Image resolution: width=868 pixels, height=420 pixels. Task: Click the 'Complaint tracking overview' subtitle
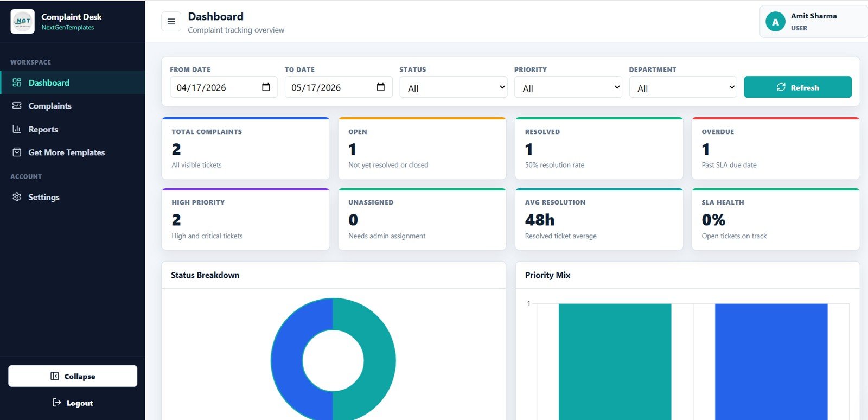pyautogui.click(x=236, y=30)
